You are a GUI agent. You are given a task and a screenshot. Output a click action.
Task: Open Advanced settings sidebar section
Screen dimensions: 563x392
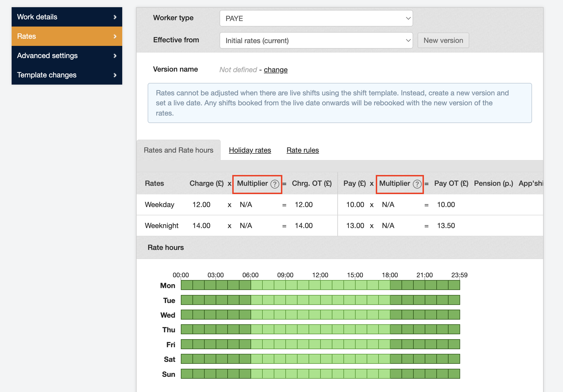pos(48,56)
